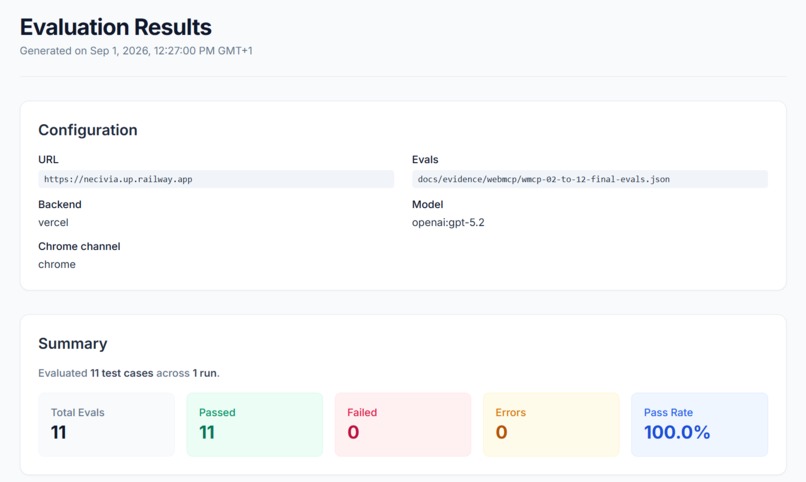This screenshot has width=806, height=482.
Task: Click the URL field label
Action: pos(48,160)
